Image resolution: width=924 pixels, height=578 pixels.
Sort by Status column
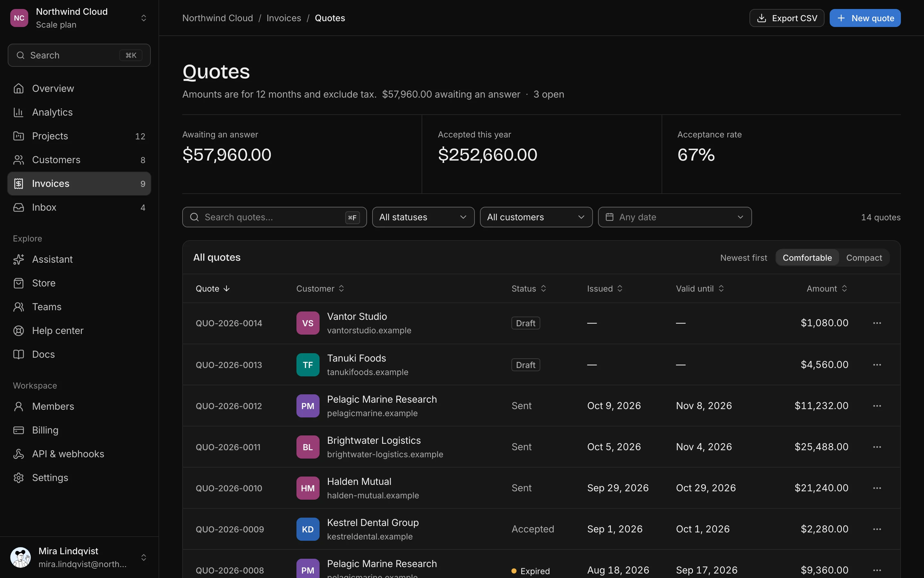coord(529,289)
